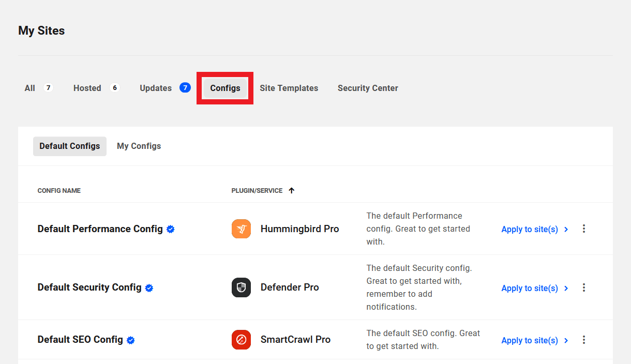
Task: Go to the Updates tab
Action: point(156,88)
